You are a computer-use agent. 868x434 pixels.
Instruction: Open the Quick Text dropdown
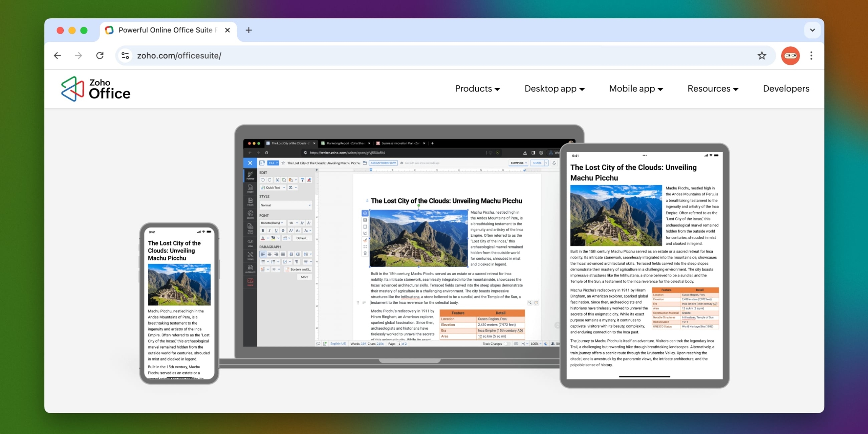click(273, 188)
